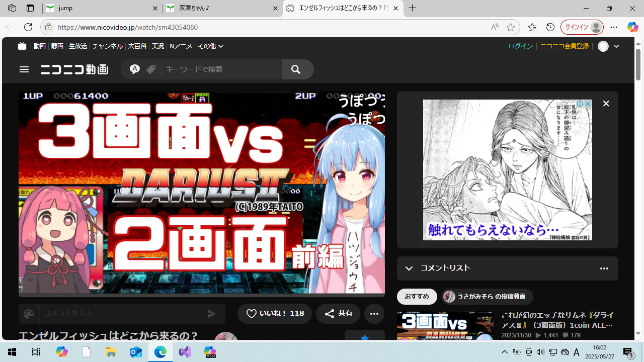Switch to the jump browser tab

click(x=102, y=8)
